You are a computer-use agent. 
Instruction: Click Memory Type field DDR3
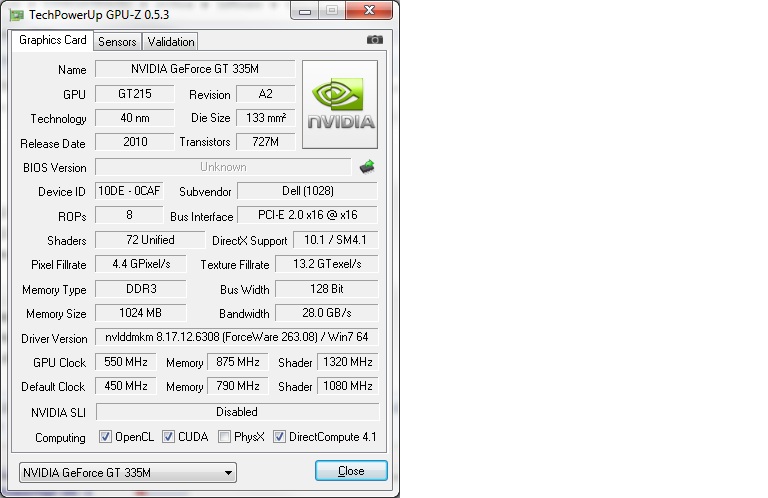tap(141, 289)
